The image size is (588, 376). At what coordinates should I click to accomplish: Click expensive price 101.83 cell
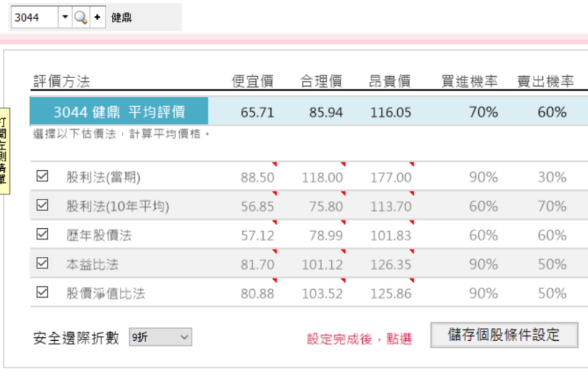391,235
